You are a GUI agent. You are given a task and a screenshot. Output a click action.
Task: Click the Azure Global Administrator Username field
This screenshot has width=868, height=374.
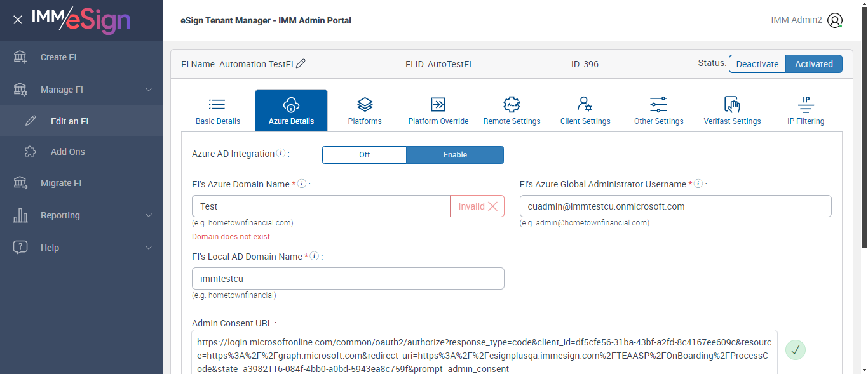pos(675,206)
